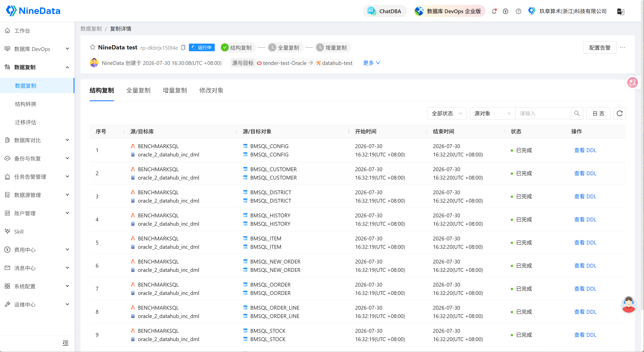Switch language with the translate icon

[621, 11]
